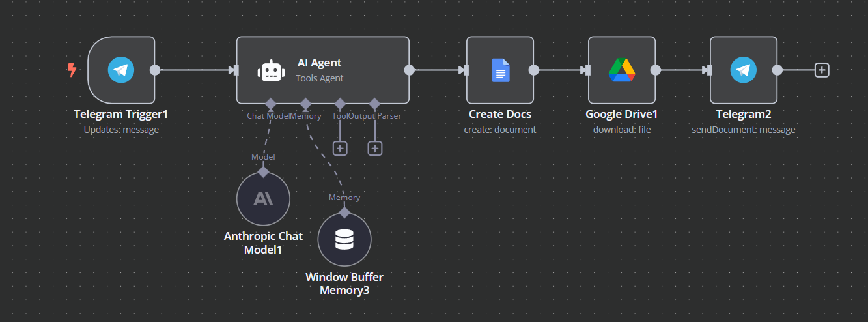Click the Output Parser diamond connector
Screen dimensions: 868x322
pos(374,104)
